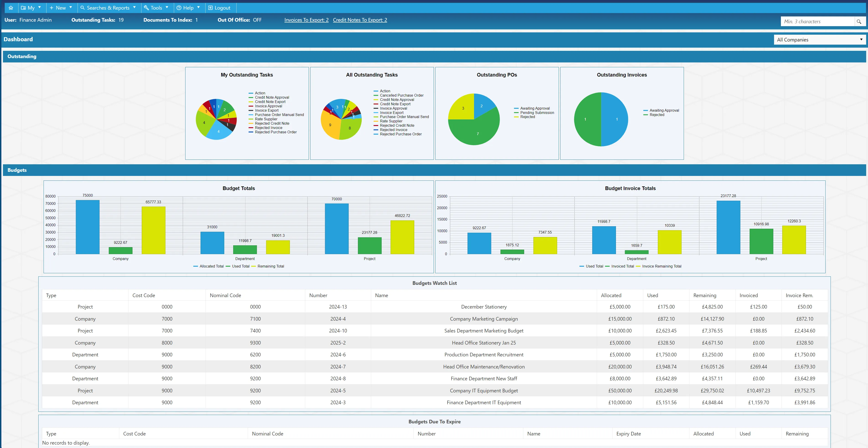Toggle Rate Supplier legend in My Outstanding Tasks
This screenshot has height=448, width=868.
point(263,119)
